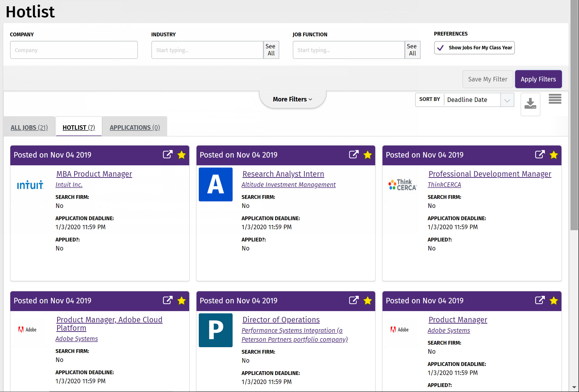The width and height of the screenshot is (579, 392).
Task: Click scrollbar down arrow
Action: (574, 387)
